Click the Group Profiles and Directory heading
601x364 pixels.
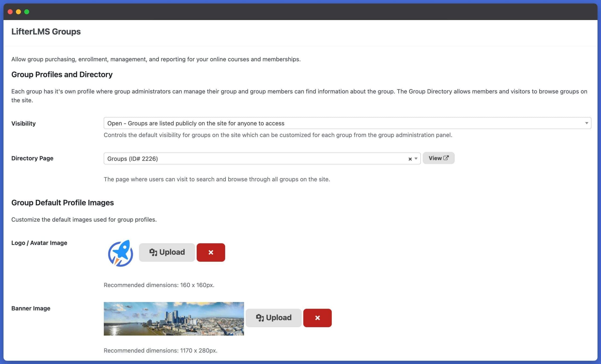coord(62,74)
